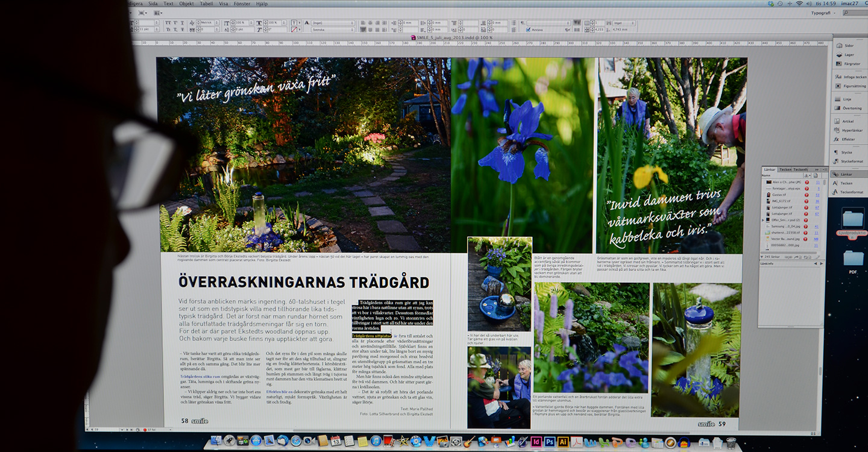Toggle the Avstava (Hyphenate) checkbox
Screen dimensions: 868x452
click(528, 30)
